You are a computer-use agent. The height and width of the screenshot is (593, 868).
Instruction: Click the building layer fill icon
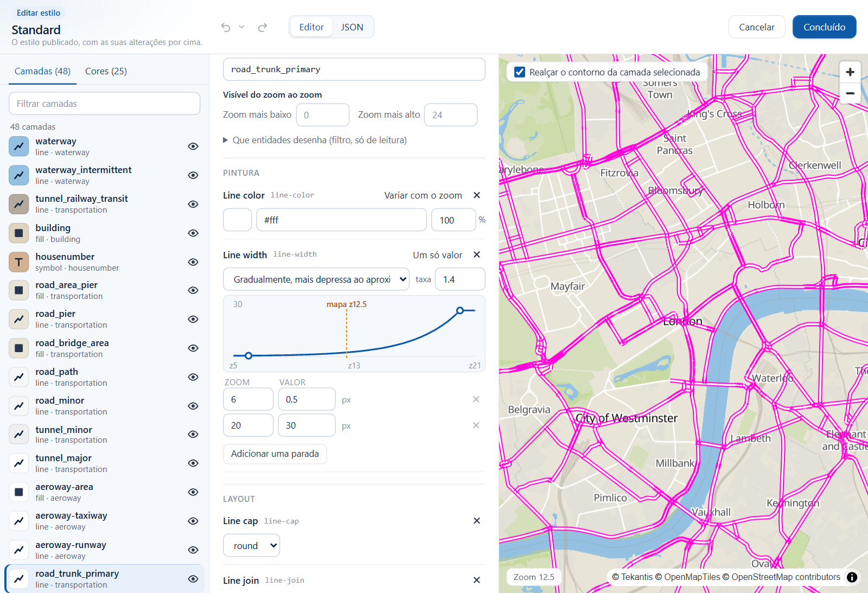click(19, 233)
